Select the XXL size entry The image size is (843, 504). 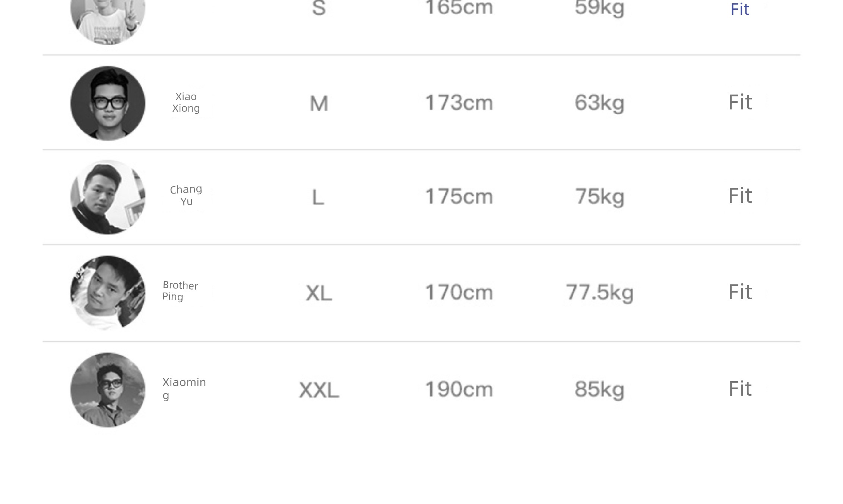tap(319, 390)
